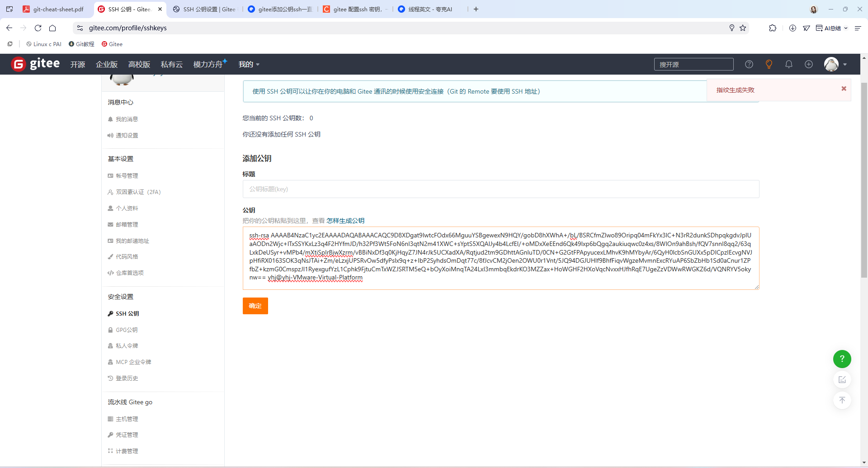Switch to the 线程英文 - 夸克AI tab
The image size is (868, 468).
(x=429, y=9)
